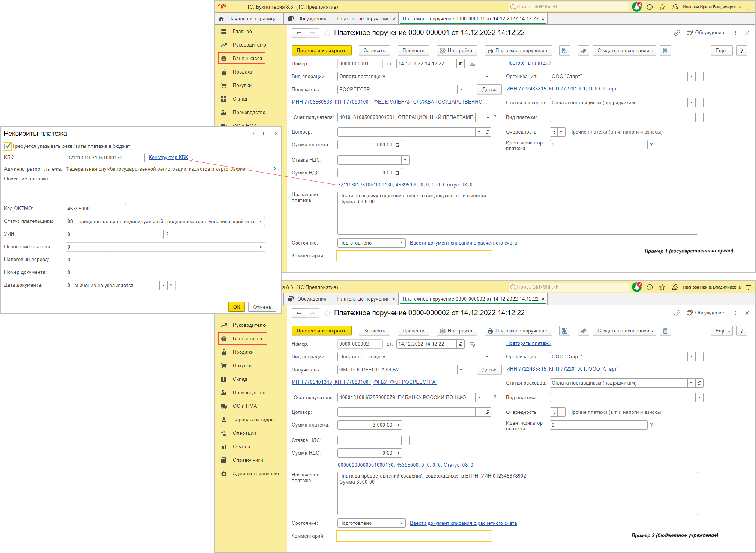Screen dimensions: 756x553
Task: Open УИН help question mark in Реквизиты платежа
Action: point(167,234)
